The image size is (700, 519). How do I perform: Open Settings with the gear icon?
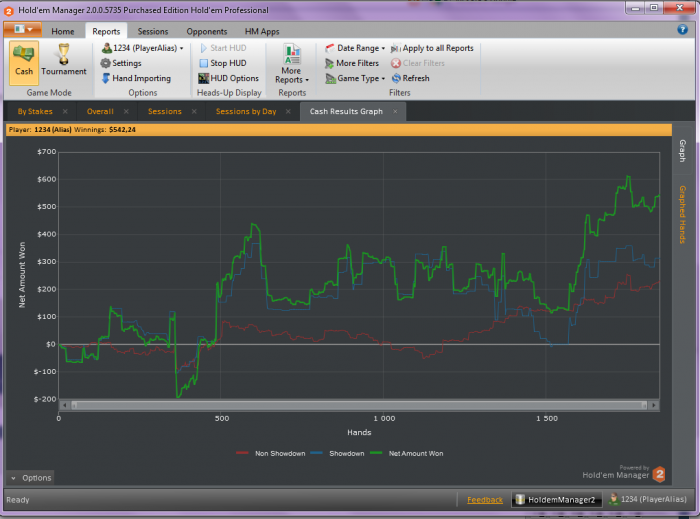coord(121,63)
